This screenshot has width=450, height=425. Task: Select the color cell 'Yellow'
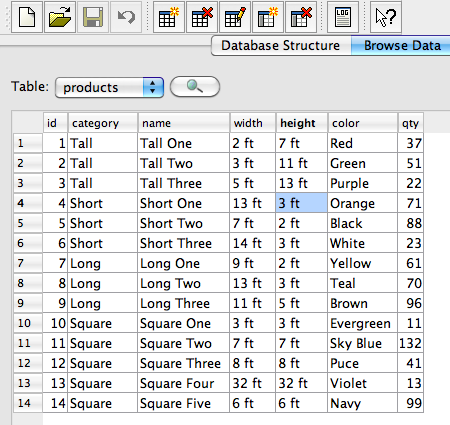[x=363, y=263]
